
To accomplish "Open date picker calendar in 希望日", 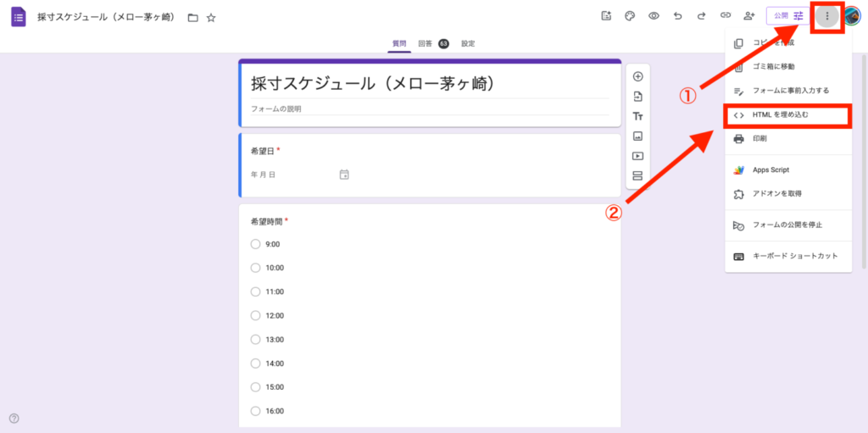I will coord(344,175).
